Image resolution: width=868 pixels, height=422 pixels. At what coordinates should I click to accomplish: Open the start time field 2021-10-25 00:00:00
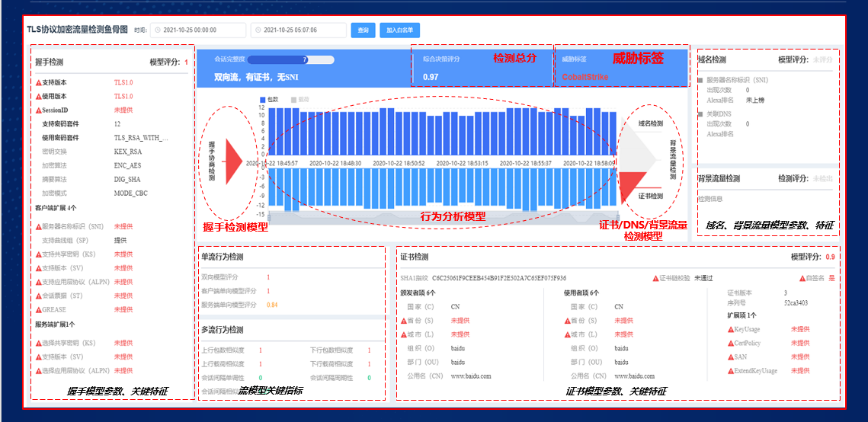click(198, 30)
